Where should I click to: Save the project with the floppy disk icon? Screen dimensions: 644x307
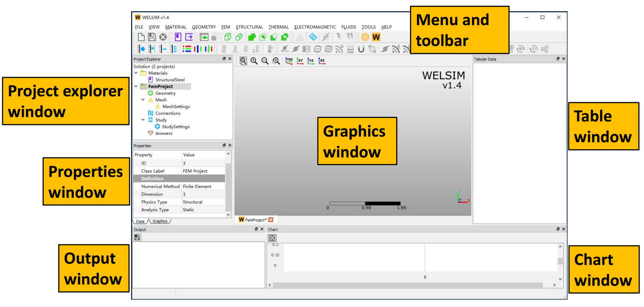[152, 37]
